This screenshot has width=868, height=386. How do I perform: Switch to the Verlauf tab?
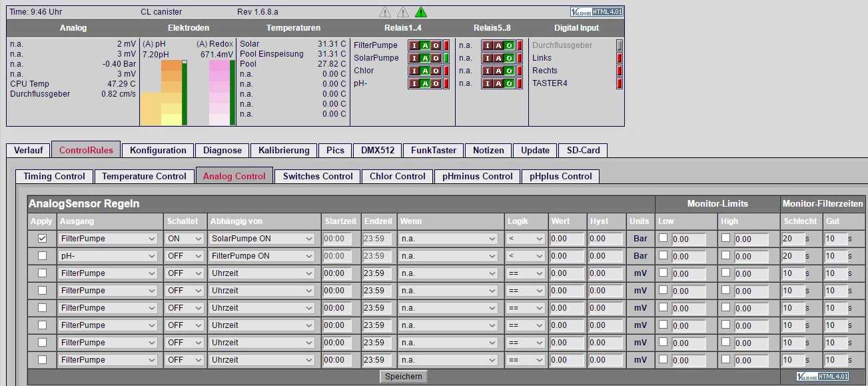28,150
